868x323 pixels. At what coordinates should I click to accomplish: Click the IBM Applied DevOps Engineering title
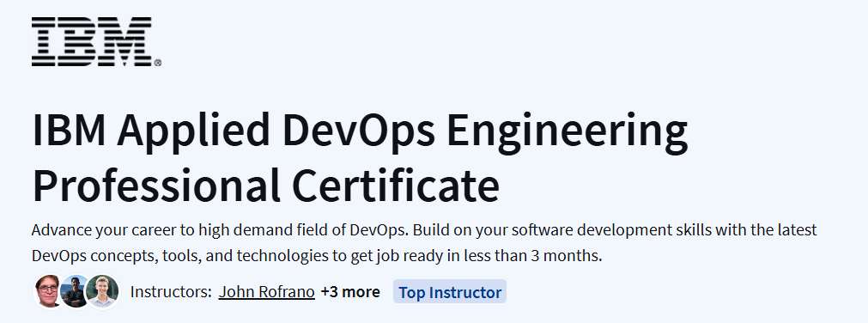tap(360, 158)
